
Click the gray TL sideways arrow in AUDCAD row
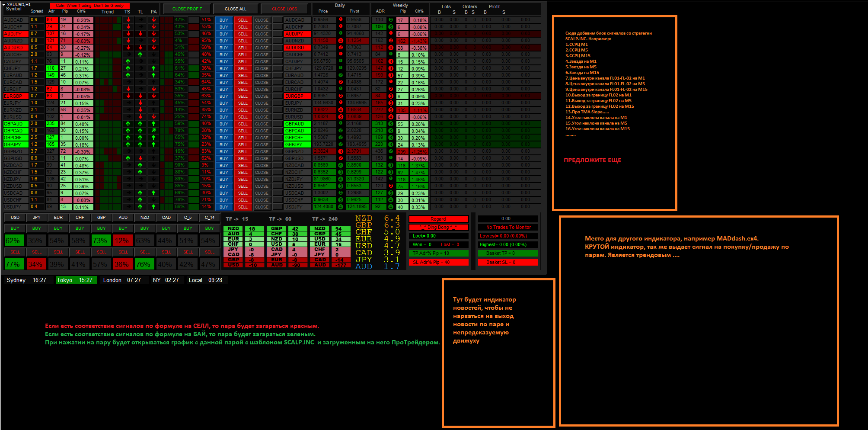pos(140,20)
